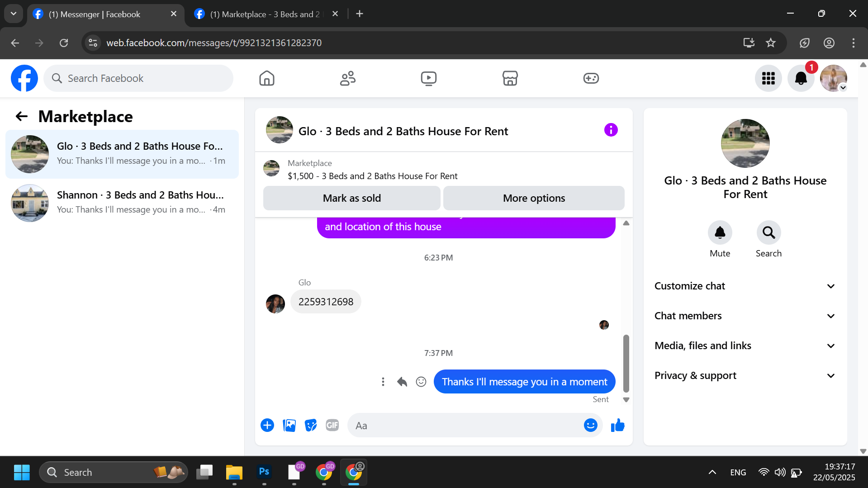The width and height of the screenshot is (868, 488).
Task: Open the listing $1,500 - 3 Beds and 2 Baths link
Action: click(372, 176)
